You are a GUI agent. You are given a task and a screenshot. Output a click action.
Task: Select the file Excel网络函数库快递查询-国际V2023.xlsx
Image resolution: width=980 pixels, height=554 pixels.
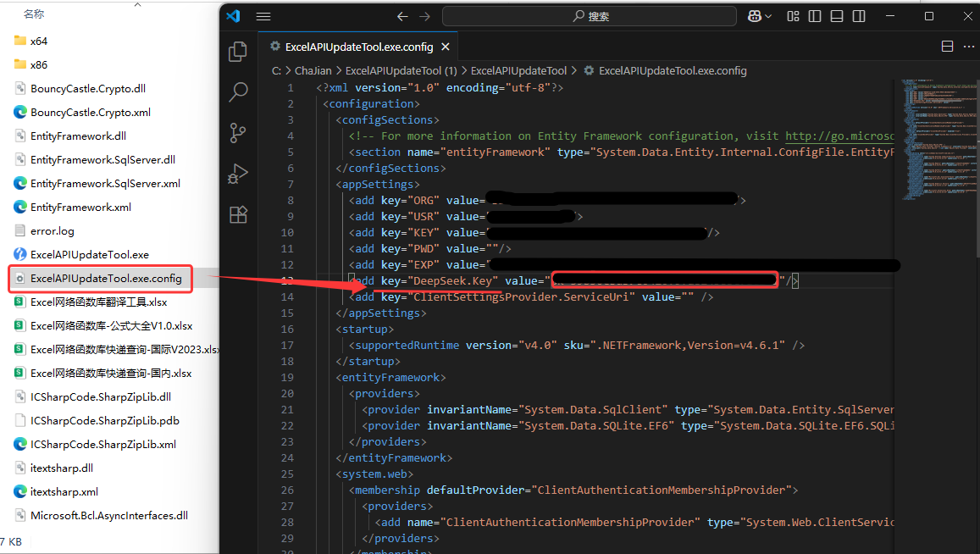coord(125,350)
